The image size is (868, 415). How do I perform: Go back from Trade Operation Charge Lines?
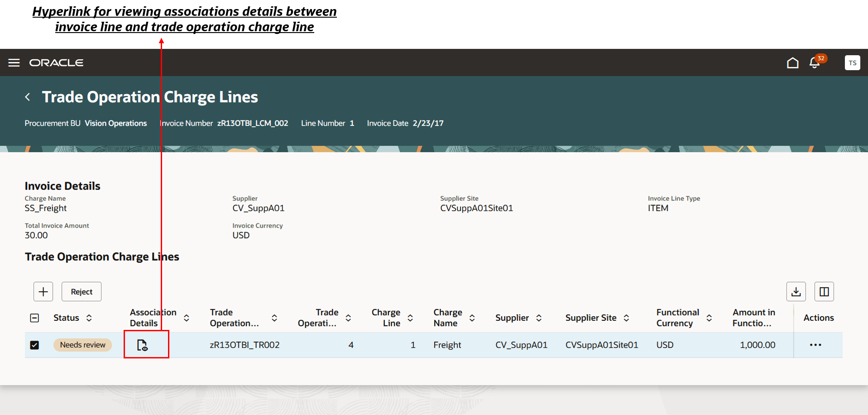click(28, 97)
